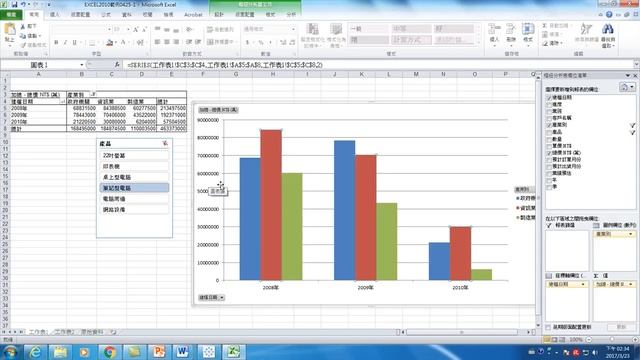The height and width of the screenshot is (360, 640).
Task: Expand the formula bar with its arrow
Action: click(636, 64)
